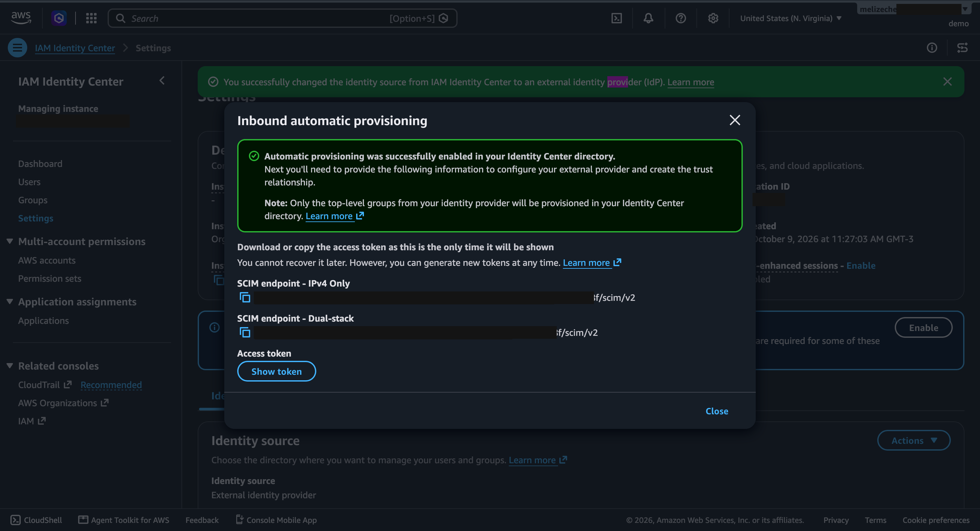
Task: Open Applications in the sidebar
Action: point(43,321)
